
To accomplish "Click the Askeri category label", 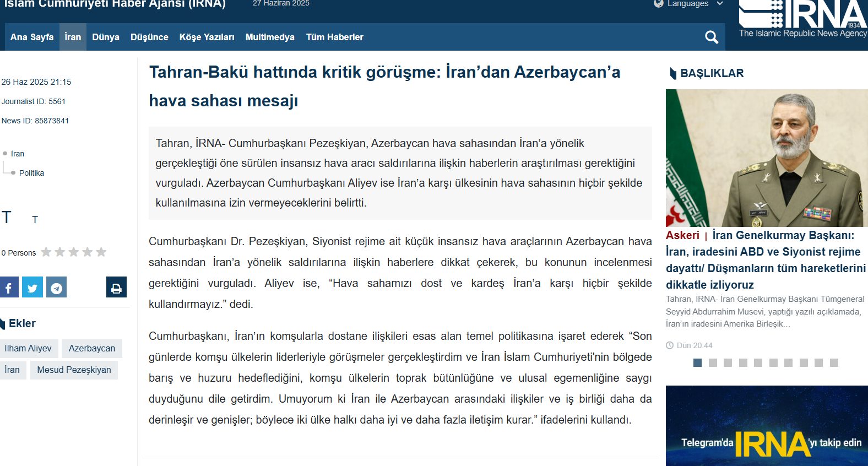I will [x=682, y=235].
